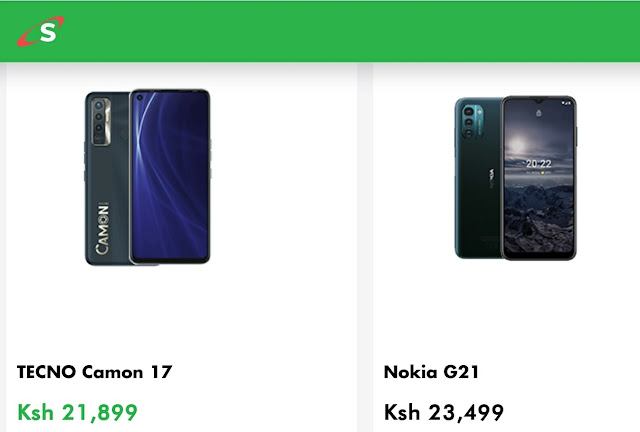Screen dimensions: 640x432
Task: Tap the CAMON lettering on phone back
Action: coord(102,228)
